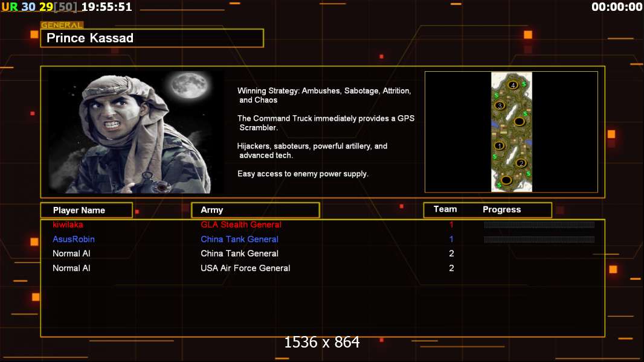Screen dimensions: 644x362
Task: Click the Player Name column header
Action: click(x=86, y=211)
